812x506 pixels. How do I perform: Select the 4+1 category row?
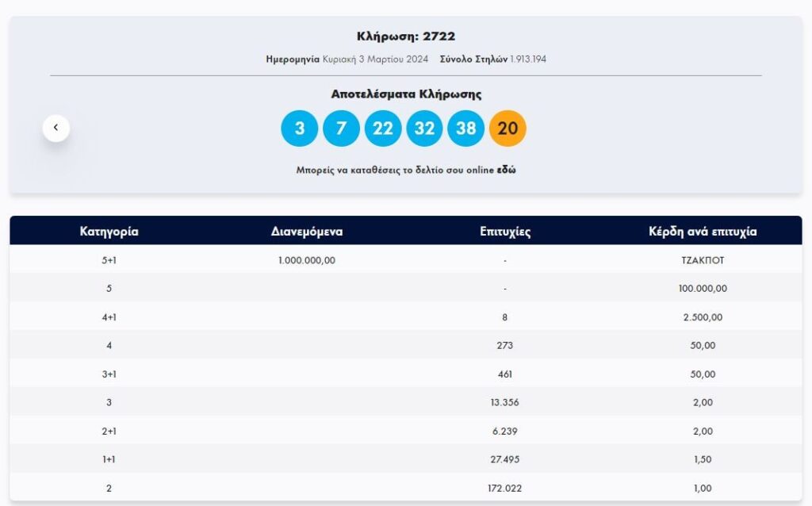(x=109, y=317)
